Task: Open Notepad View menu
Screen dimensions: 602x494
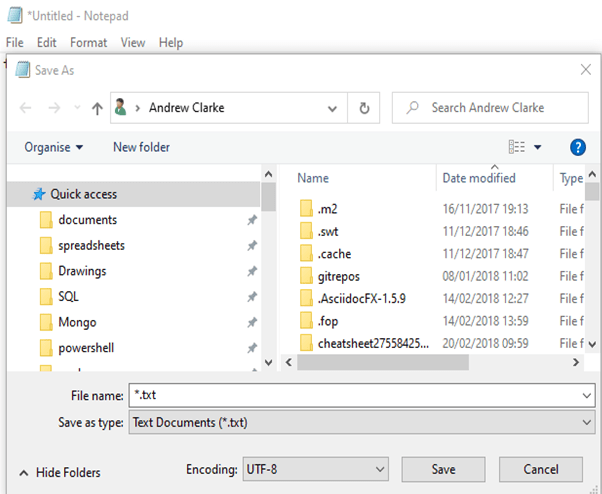Action: tap(133, 43)
